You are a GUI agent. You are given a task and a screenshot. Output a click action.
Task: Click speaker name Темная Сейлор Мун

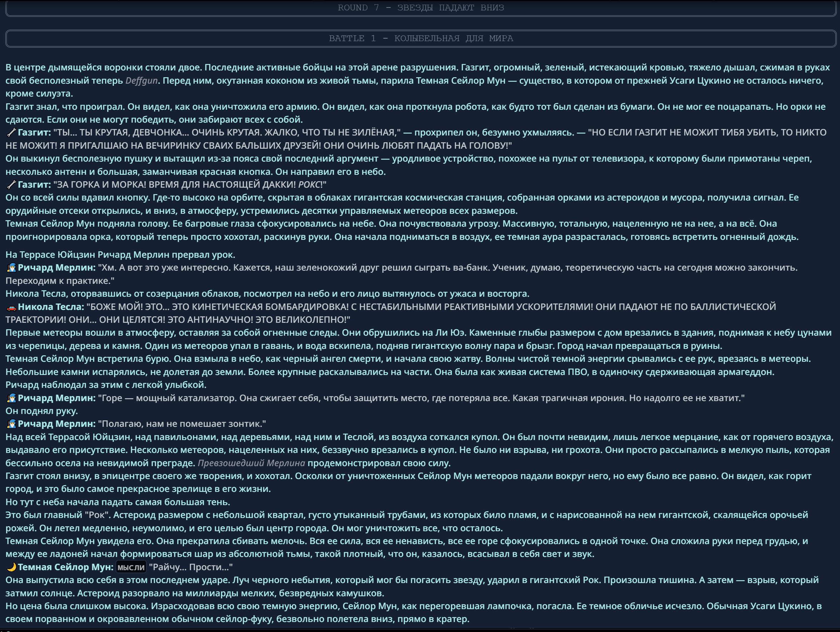pos(65,567)
